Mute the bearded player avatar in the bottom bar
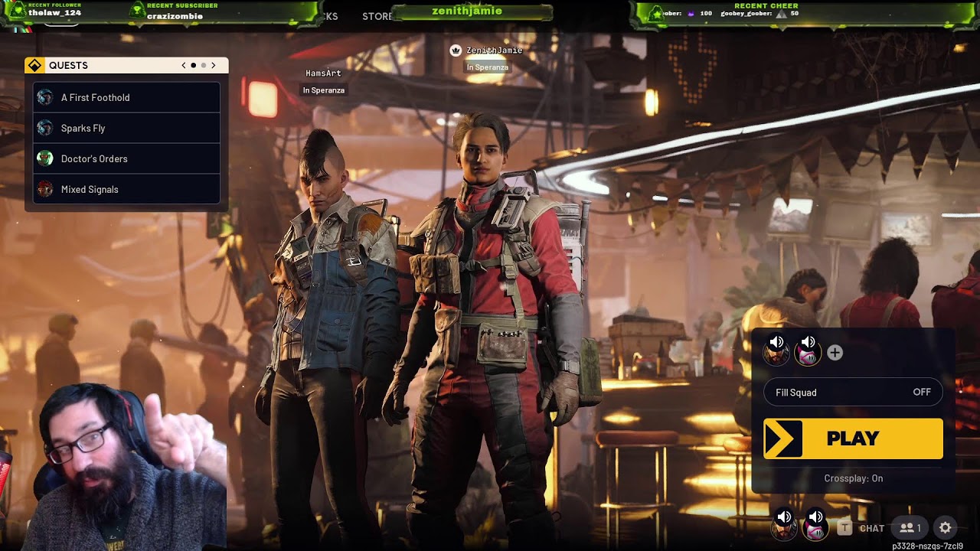This screenshot has height=551, width=980. (783, 526)
